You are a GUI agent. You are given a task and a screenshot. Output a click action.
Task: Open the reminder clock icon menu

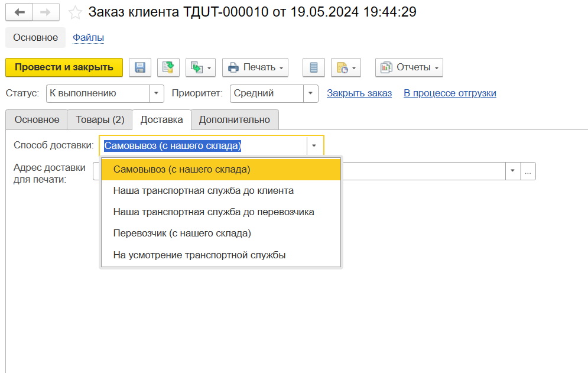(x=346, y=67)
